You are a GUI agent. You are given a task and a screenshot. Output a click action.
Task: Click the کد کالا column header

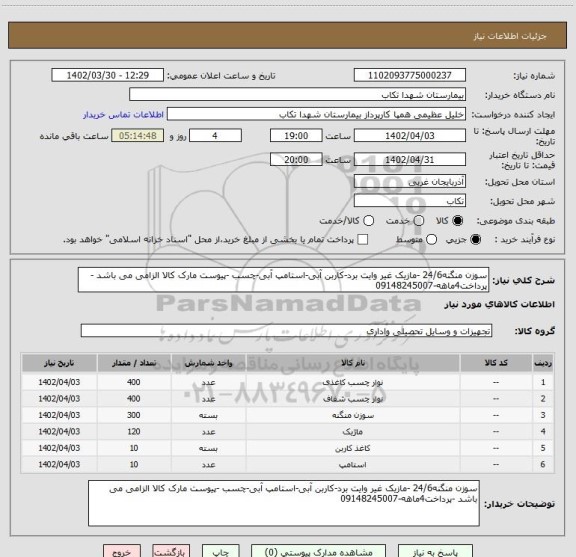click(496, 363)
